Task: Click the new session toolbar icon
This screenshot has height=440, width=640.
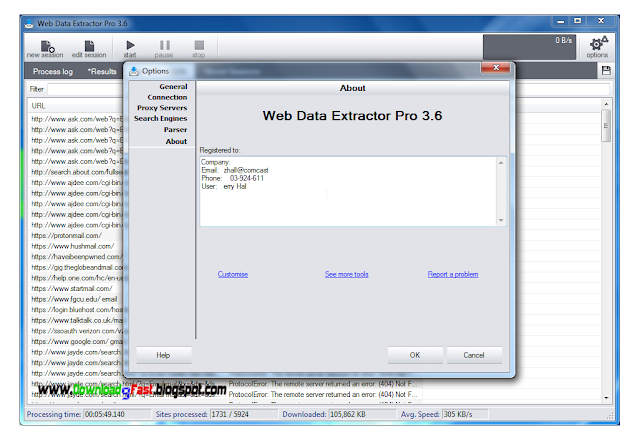Action: pyautogui.click(x=45, y=49)
